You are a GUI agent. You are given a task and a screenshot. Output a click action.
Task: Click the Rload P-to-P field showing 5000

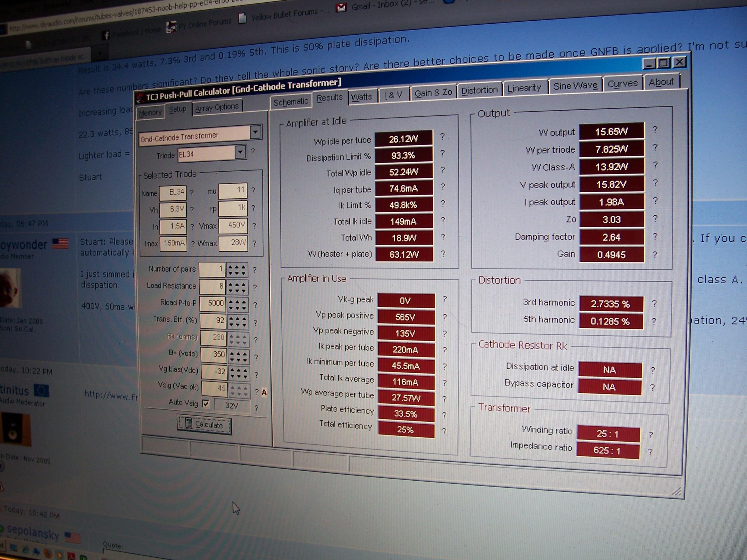pyautogui.click(x=213, y=303)
